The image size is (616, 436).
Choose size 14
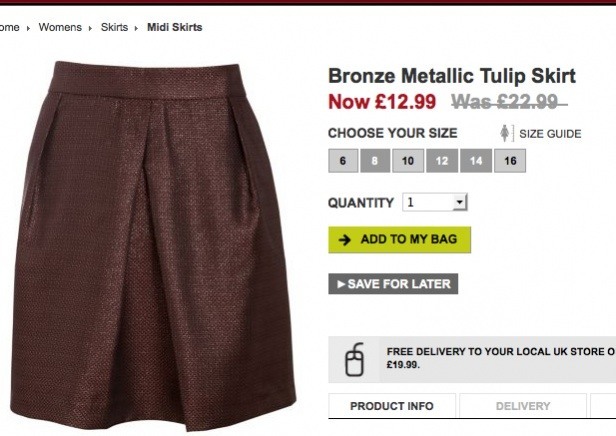click(476, 160)
